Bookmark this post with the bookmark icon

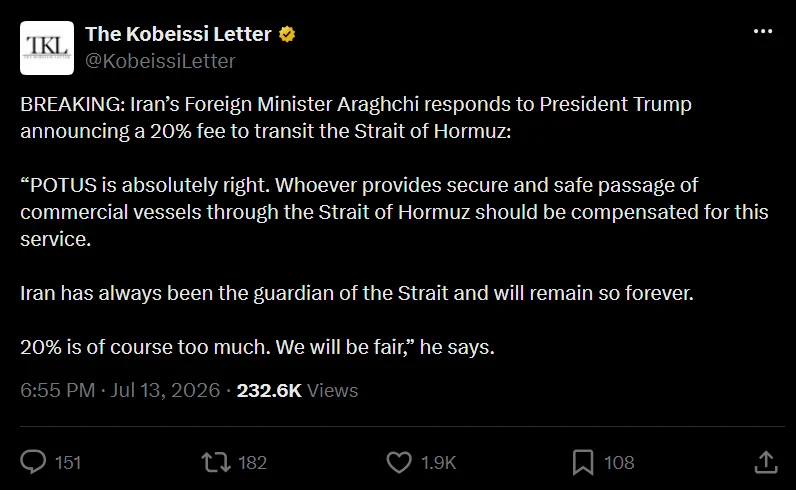583,462
